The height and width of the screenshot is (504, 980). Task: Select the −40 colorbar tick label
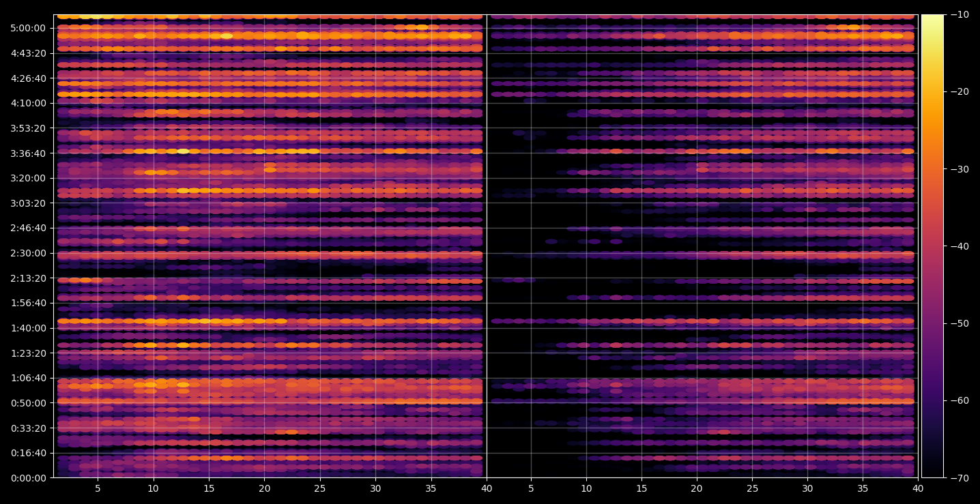click(960, 246)
